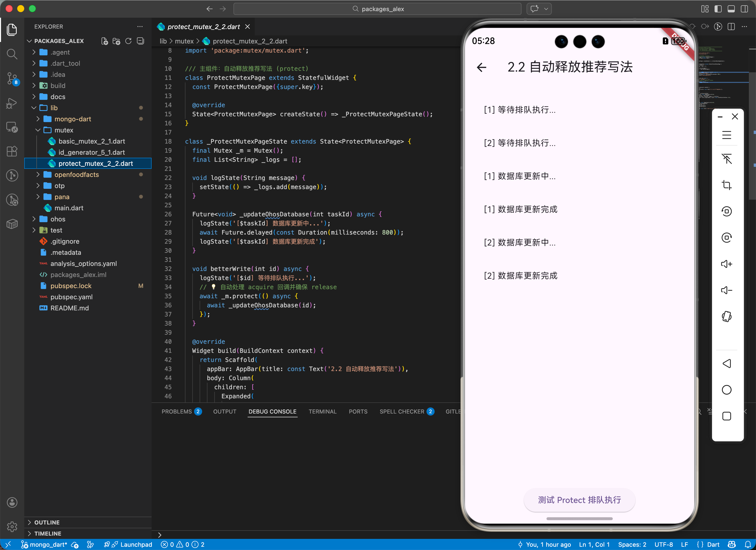
Task: Open the Search view in activity bar
Action: click(x=12, y=54)
